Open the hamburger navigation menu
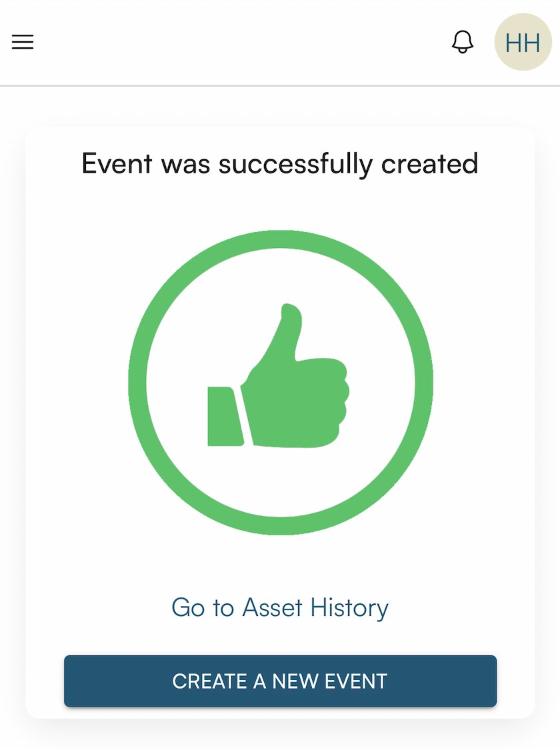This screenshot has height=748, width=560. [x=23, y=42]
